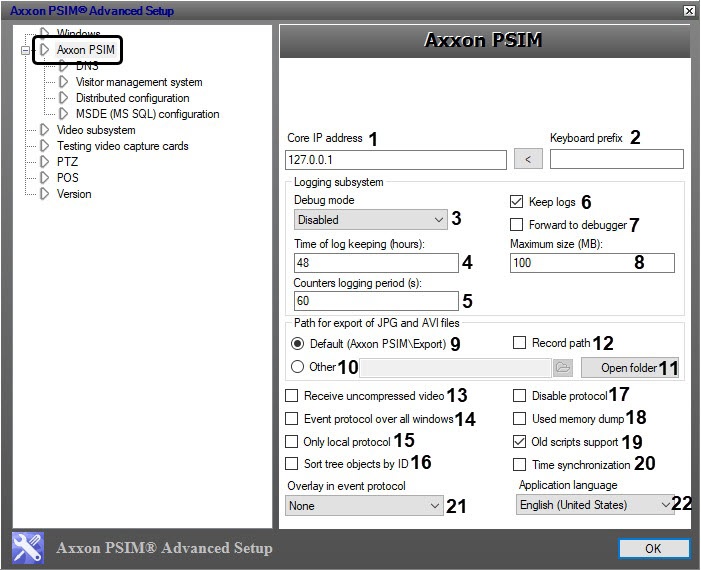Screen dimensions: 701x570
Task: Click the wrench tools icon in footer
Action: [28, 548]
